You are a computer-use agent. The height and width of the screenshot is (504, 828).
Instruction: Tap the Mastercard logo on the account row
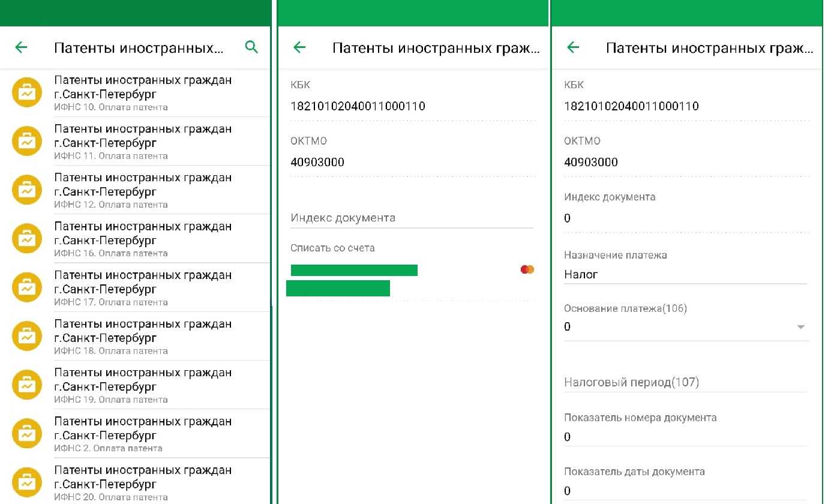pyautogui.click(x=527, y=270)
